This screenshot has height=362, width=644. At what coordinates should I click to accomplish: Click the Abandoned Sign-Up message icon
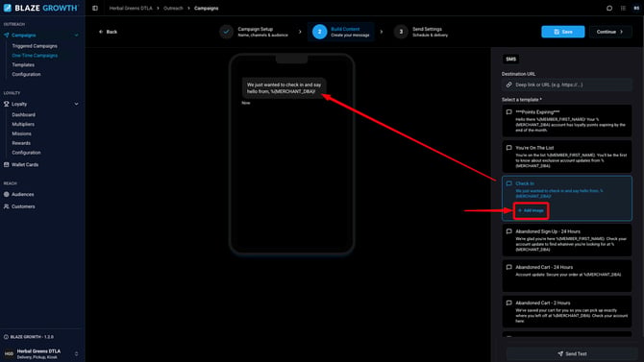click(508, 231)
